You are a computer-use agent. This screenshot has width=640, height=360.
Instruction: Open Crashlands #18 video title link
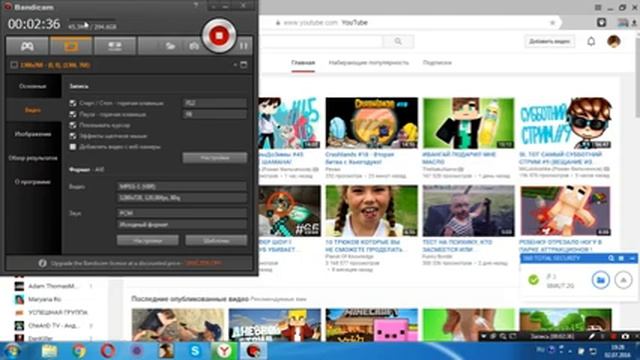[x=359, y=158]
